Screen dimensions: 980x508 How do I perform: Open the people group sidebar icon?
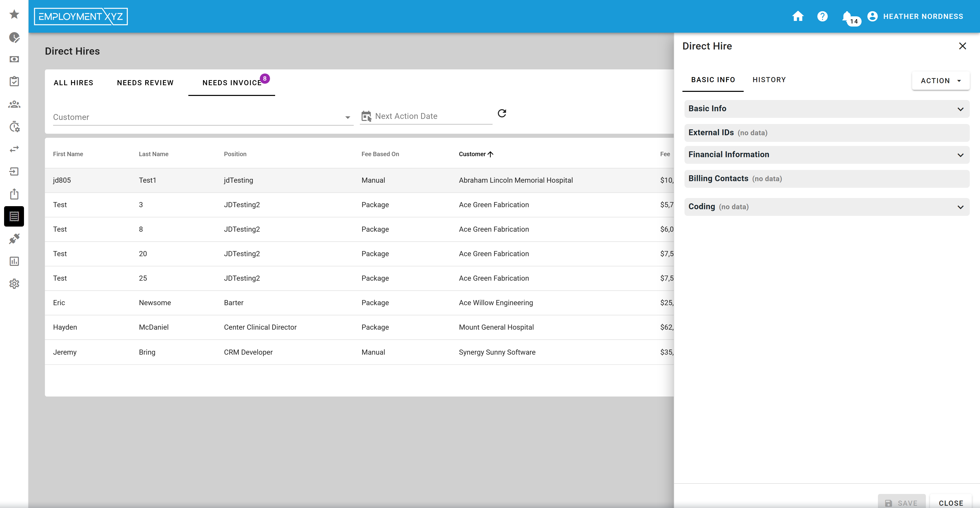pyautogui.click(x=14, y=104)
